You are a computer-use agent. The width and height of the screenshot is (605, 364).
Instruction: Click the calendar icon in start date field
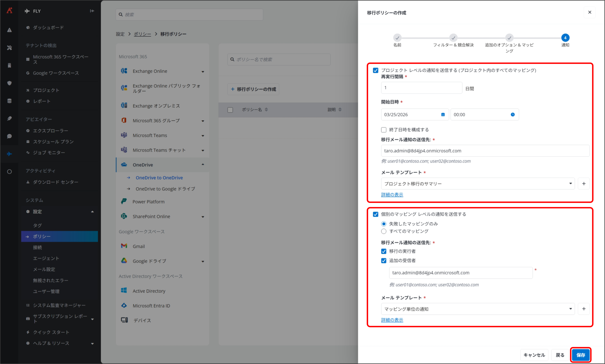coord(443,114)
